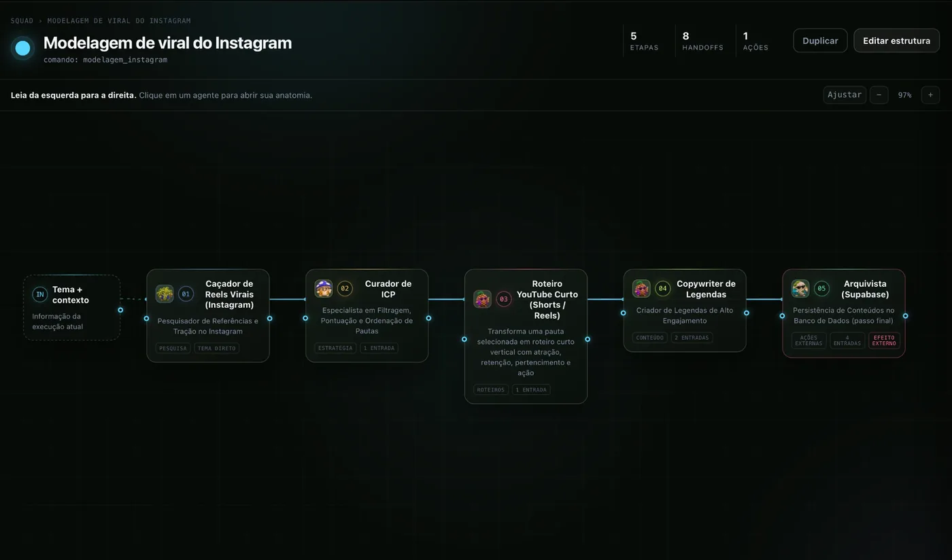
Task: Select the Tema + contexto input node title
Action: (71, 295)
